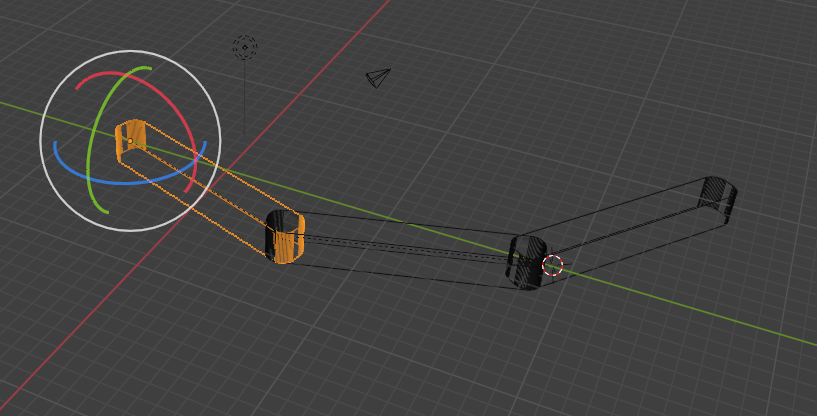
Task: Click the vertical line below the light
Action: [x=245, y=100]
